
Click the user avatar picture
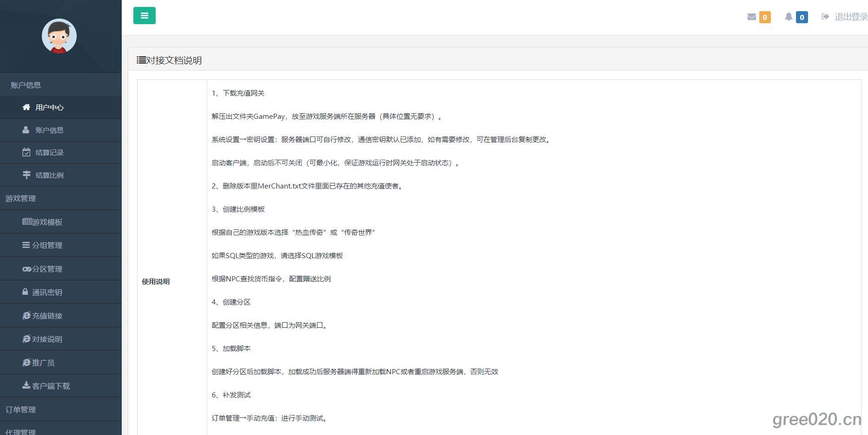59,36
